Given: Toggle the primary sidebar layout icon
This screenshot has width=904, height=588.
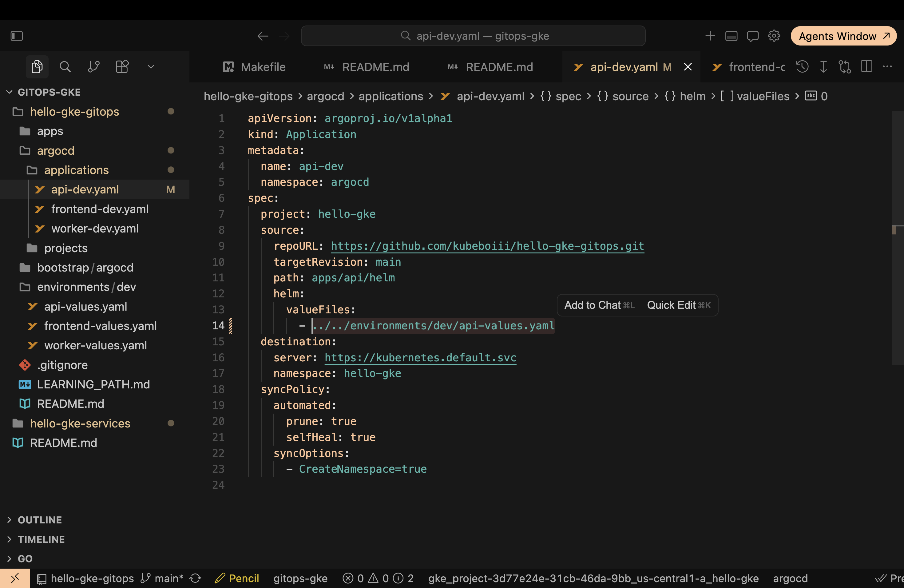Looking at the screenshot, I should coord(17,36).
